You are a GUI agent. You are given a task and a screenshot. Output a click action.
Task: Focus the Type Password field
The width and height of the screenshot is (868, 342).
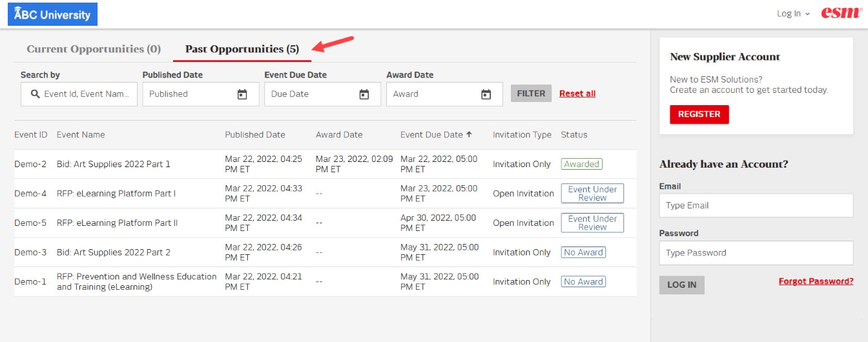point(756,253)
